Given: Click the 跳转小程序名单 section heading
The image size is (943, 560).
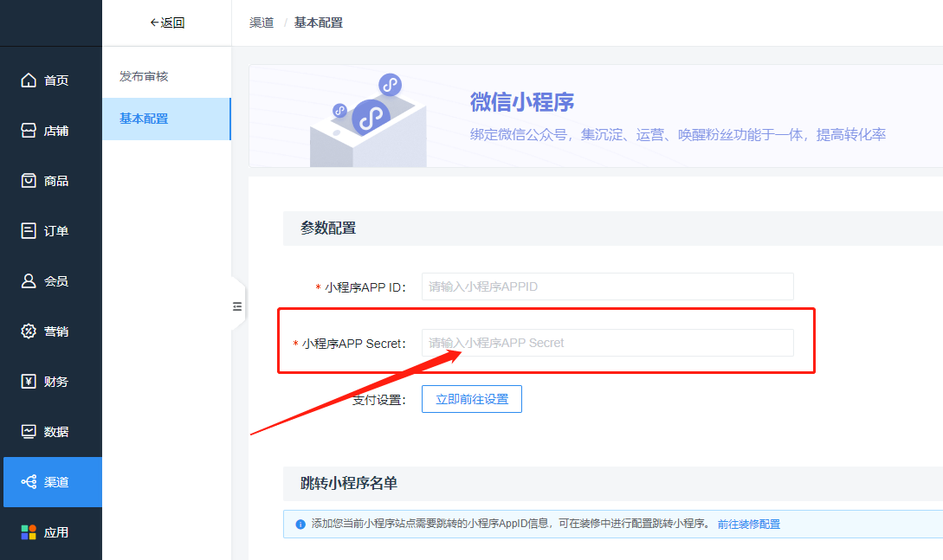Looking at the screenshot, I should pyautogui.click(x=349, y=483).
